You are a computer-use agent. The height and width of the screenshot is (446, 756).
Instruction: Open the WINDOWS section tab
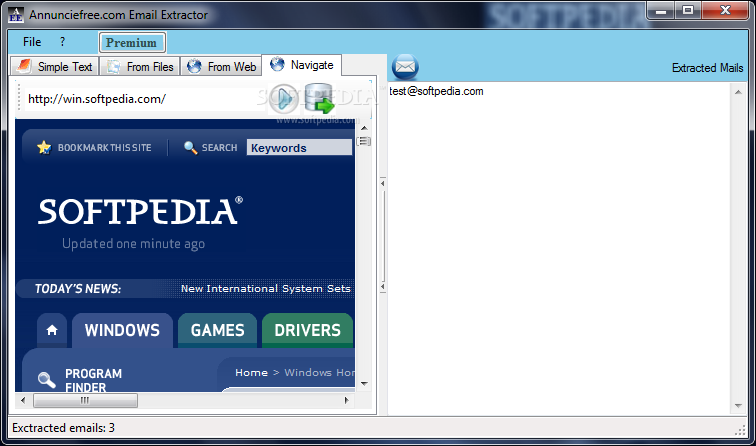point(122,330)
